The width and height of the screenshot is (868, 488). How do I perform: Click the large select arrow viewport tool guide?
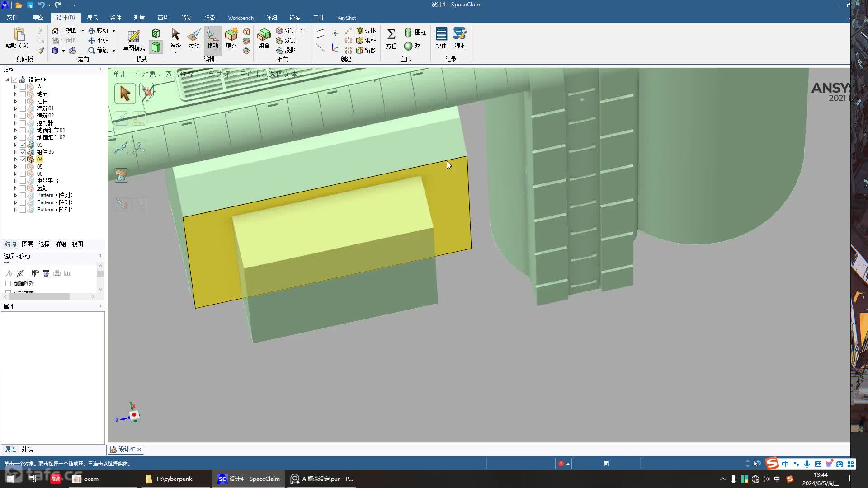(x=125, y=94)
